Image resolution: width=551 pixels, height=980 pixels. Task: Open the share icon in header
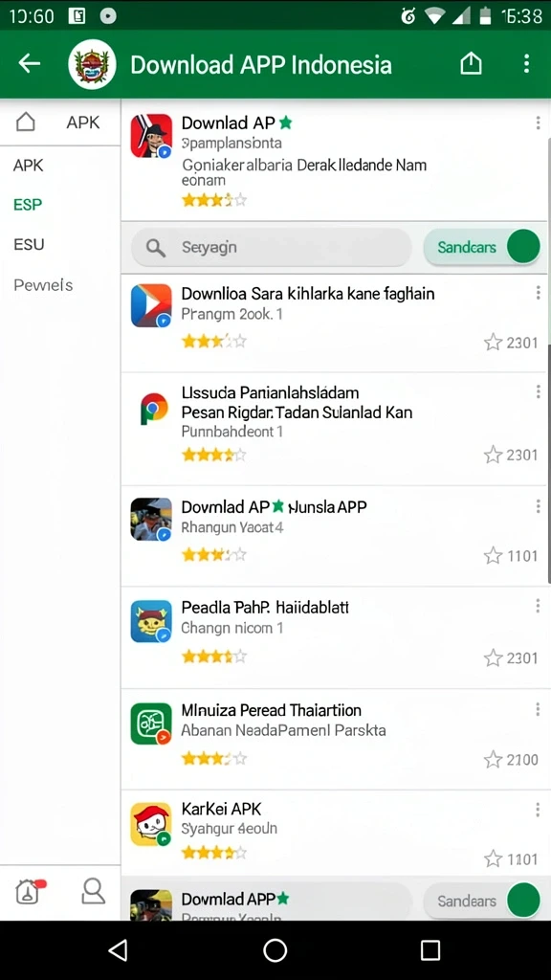point(471,63)
